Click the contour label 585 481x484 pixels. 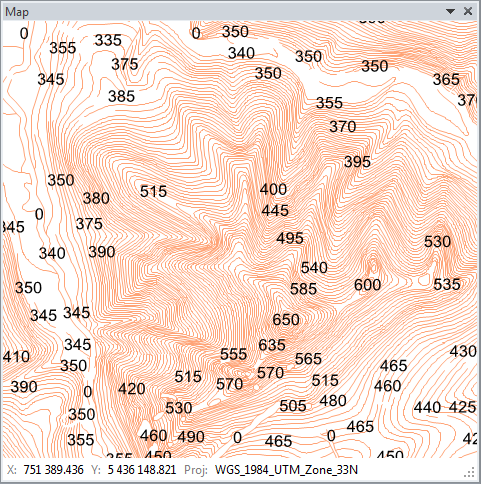click(303, 289)
